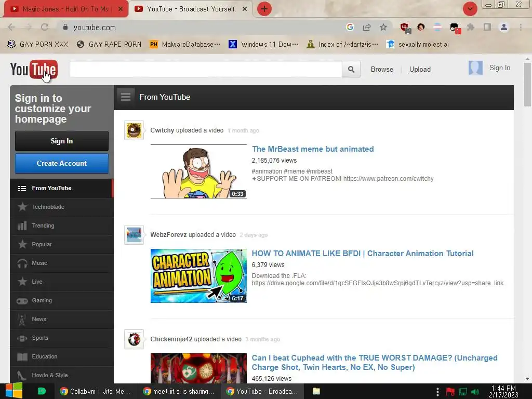Open the browser profile icon
532x399 pixels.
pos(504,27)
